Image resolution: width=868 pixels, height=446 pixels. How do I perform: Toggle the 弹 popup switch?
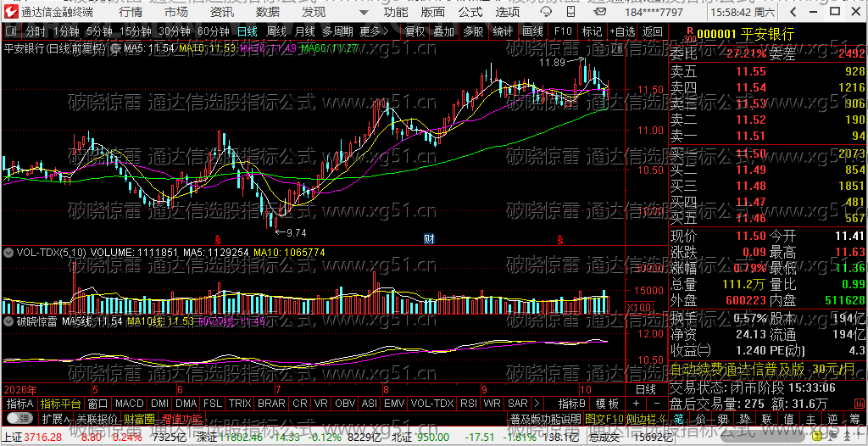20,417
